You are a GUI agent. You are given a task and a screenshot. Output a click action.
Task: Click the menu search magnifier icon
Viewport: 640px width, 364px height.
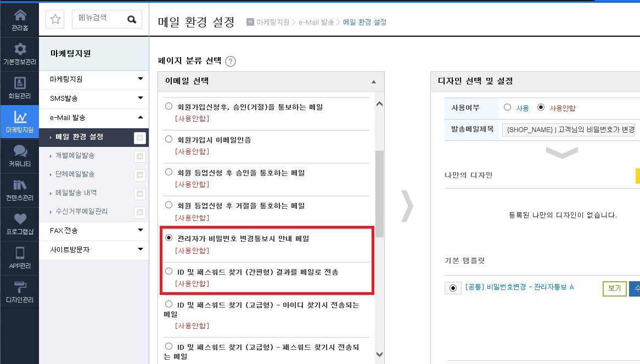coord(131,19)
